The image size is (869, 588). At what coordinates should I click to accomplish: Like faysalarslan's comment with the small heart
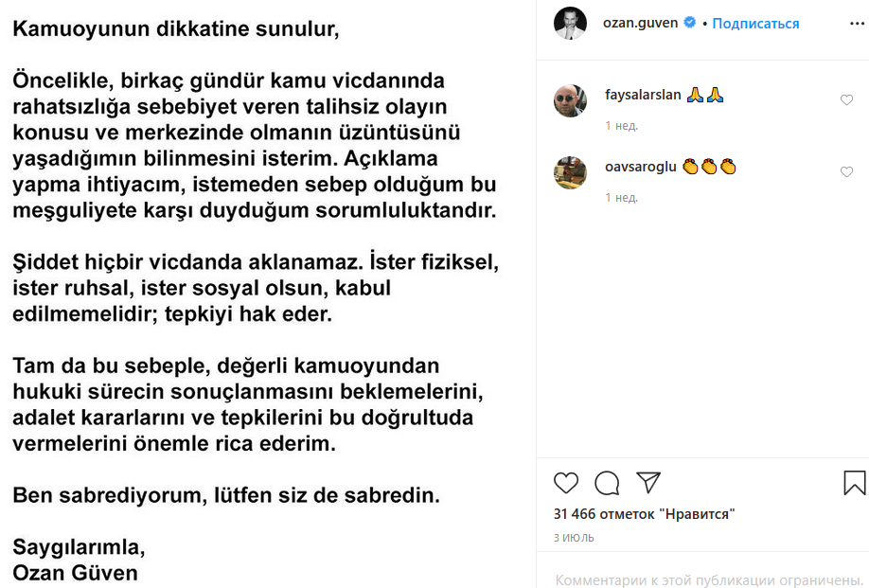[846, 100]
